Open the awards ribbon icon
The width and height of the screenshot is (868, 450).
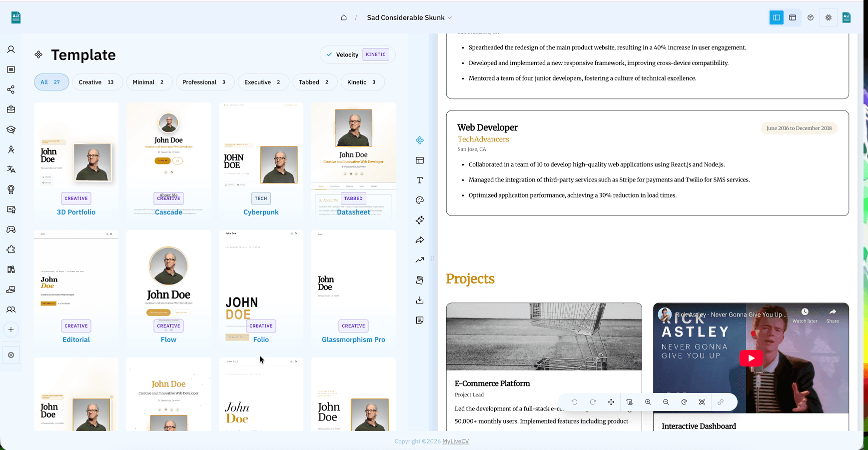11,189
